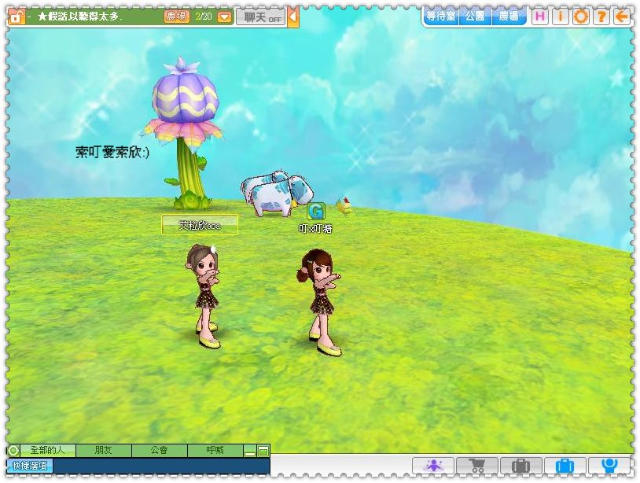Click the small yellow chicken pet
Screen dimensions: 640x483
344,206
